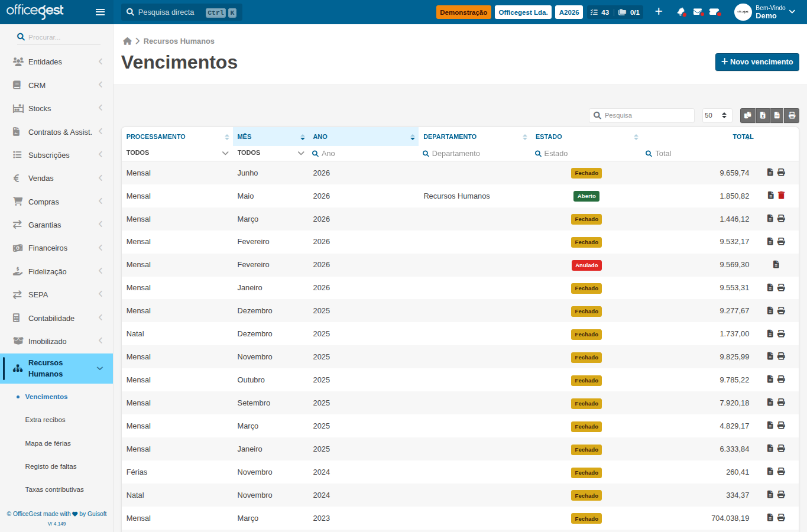This screenshot has width=807, height=532.
Task: Click the 704.038,19 total value
Action: click(x=730, y=518)
